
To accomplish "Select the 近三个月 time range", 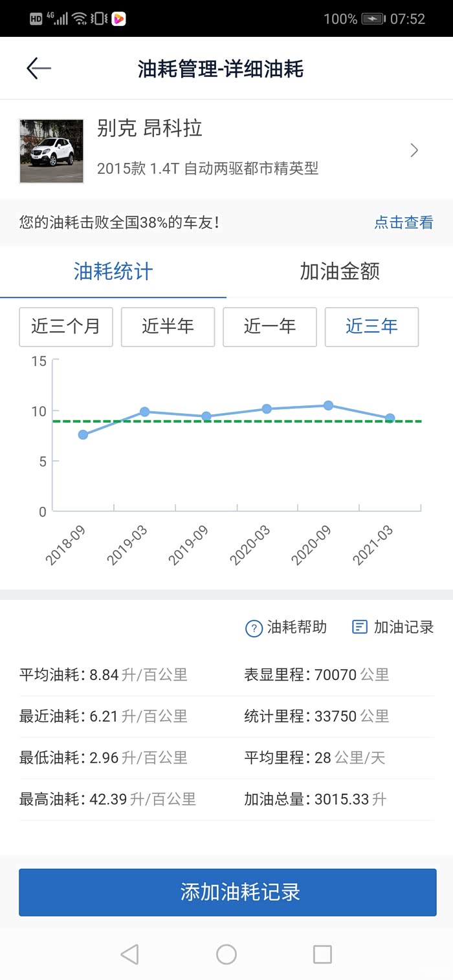I will click(66, 326).
